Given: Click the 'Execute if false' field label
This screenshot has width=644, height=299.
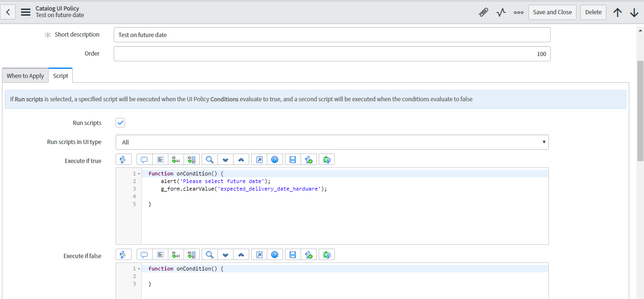Looking at the screenshot, I should tap(82, 256).
